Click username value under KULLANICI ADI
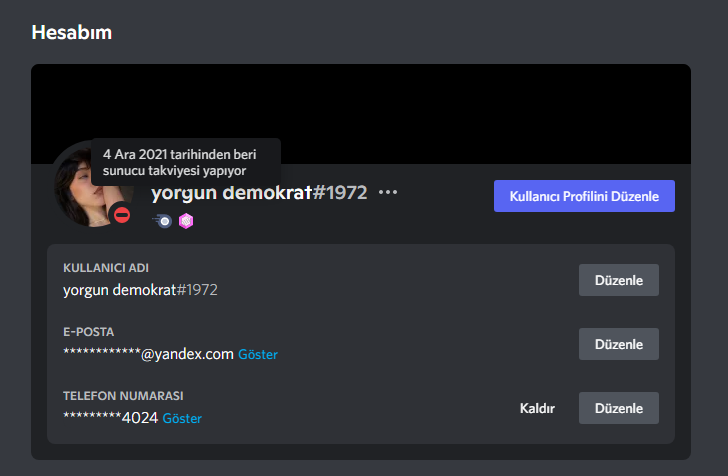 coord(140,290)
